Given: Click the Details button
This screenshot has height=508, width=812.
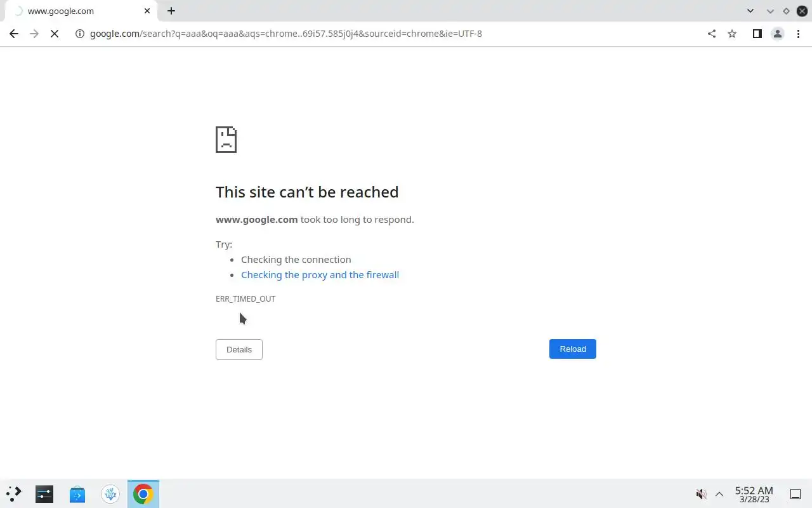Looking at the screenshot, I should (x=239, y=349).
